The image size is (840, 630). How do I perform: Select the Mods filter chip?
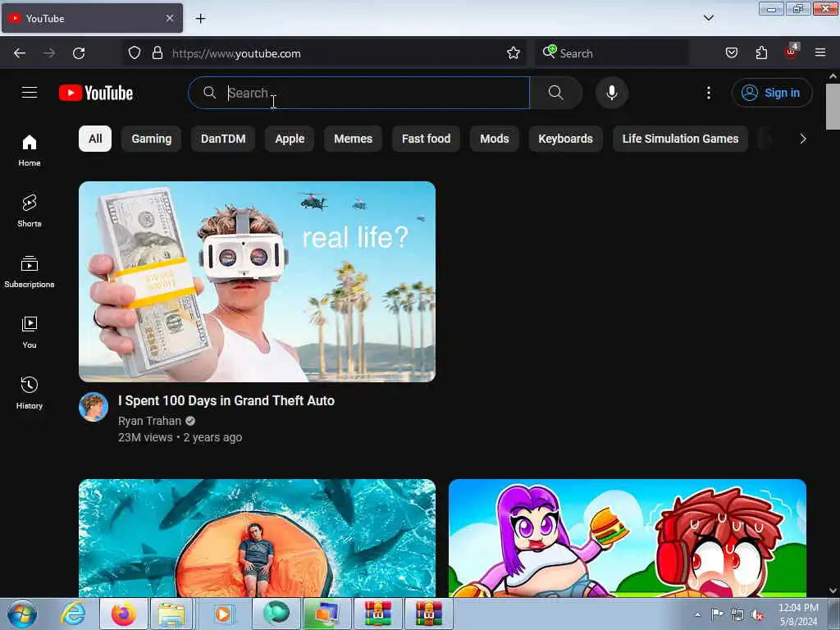[495, 139]
